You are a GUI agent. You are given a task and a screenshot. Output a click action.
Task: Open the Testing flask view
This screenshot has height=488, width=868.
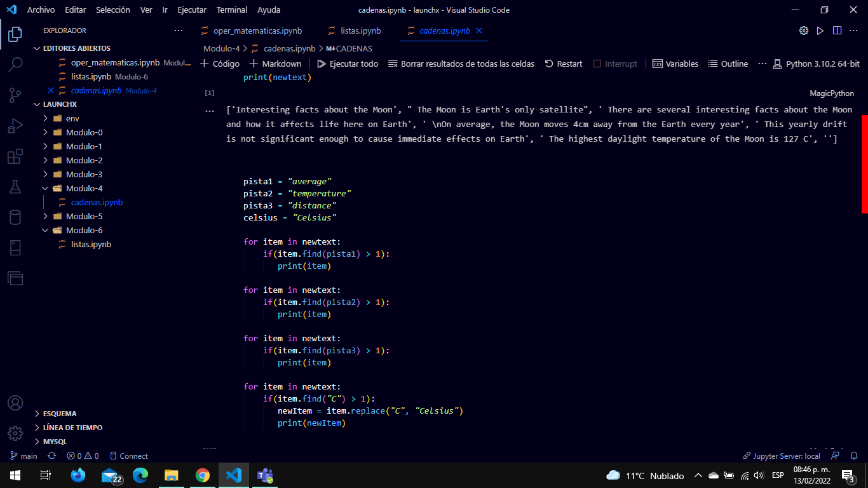15,187
